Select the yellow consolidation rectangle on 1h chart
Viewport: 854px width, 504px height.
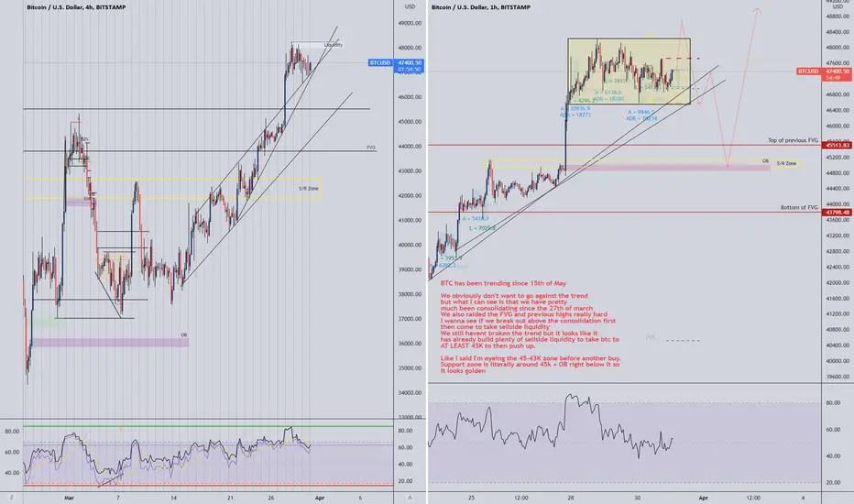[x=629, y=71]
